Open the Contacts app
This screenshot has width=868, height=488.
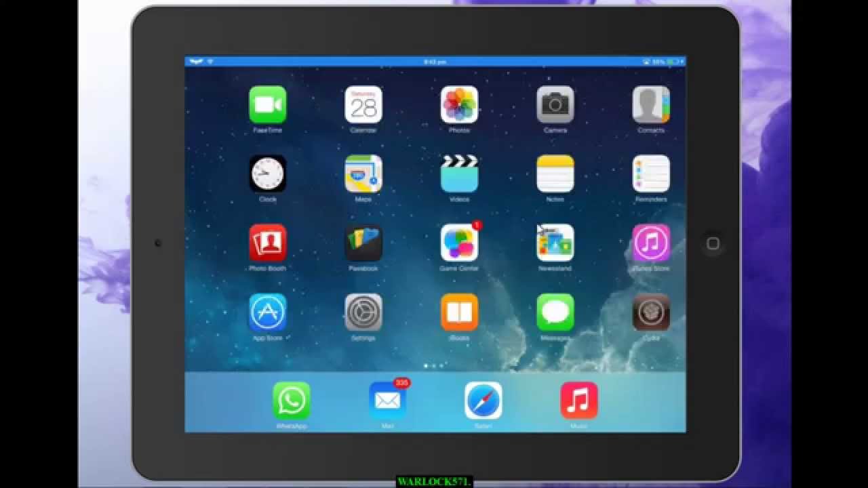[651, 104]
